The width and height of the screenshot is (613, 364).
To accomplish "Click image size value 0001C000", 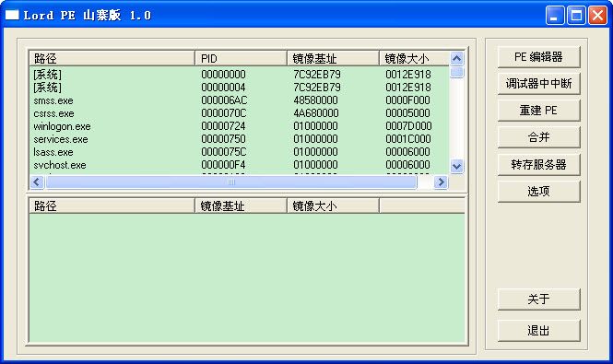I will 408,139.
